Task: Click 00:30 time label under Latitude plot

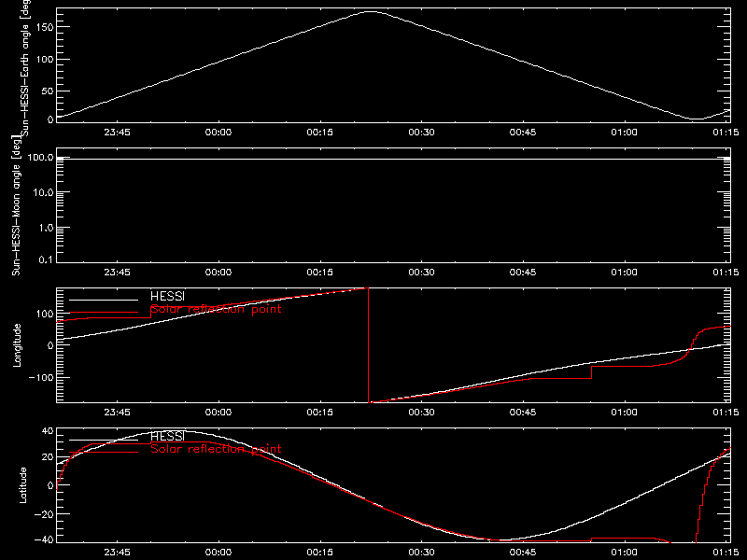Action: tap(422, 553)
